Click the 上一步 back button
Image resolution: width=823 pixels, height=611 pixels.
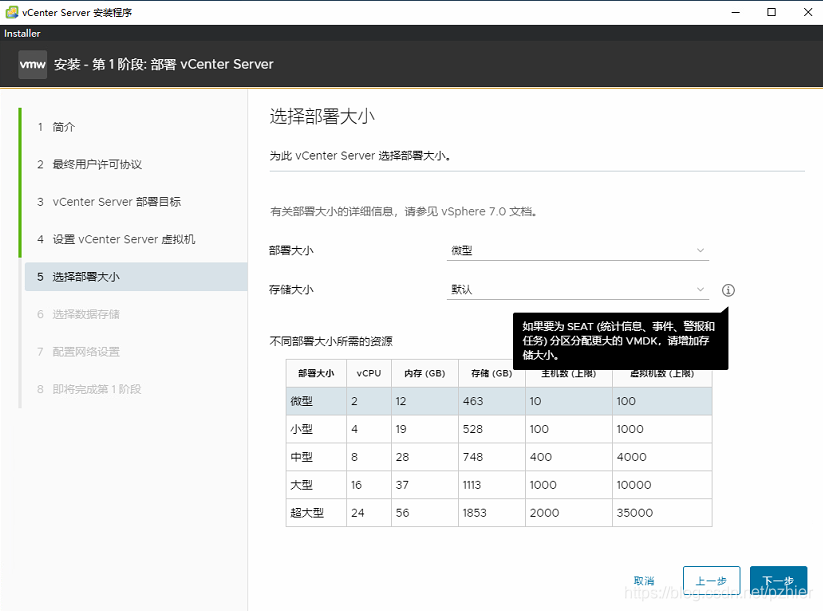711,581
